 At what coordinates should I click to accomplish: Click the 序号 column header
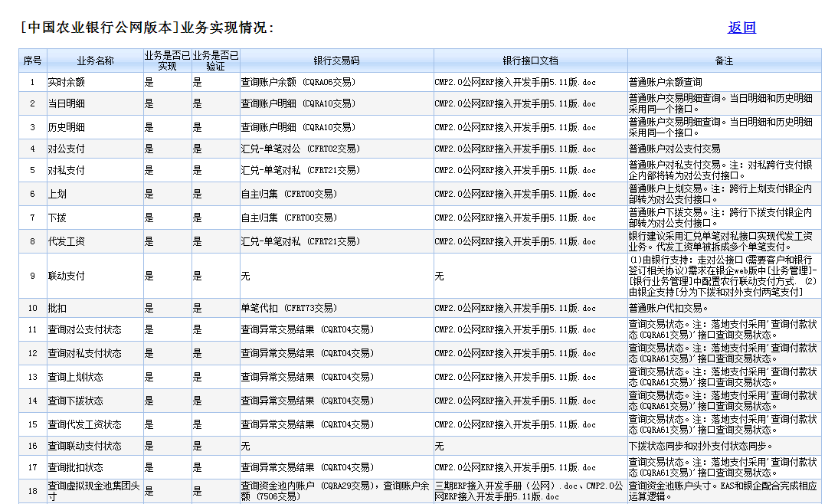[32, 61]
